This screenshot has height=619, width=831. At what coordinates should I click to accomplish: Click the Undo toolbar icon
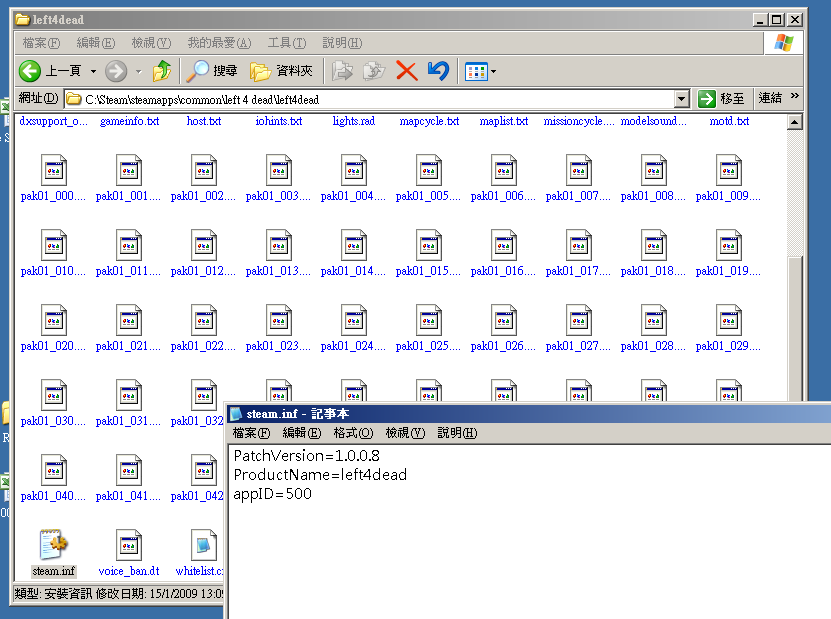(437, 71)
